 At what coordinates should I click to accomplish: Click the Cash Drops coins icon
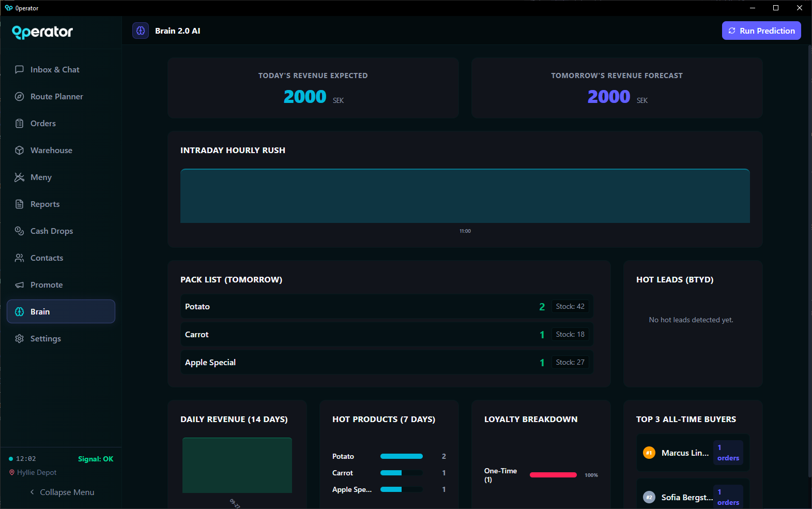[x=20, y=231]
